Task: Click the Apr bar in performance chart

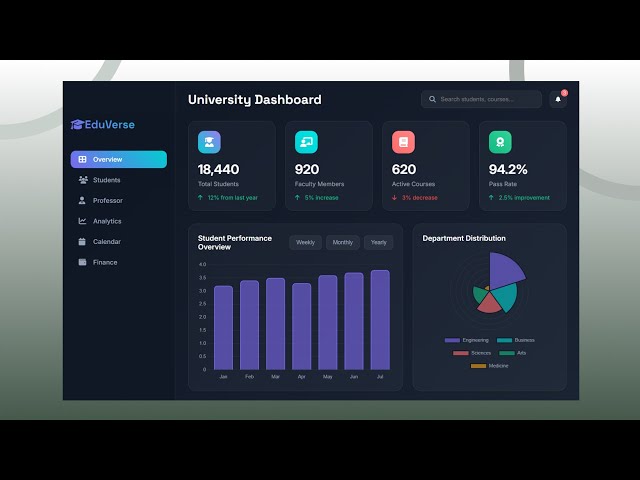Action: click(x=302, y=326)
